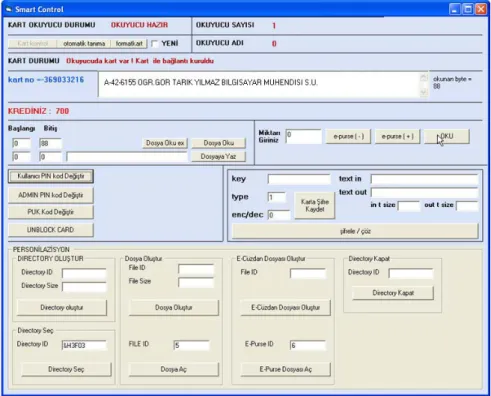This screenshot has width=491, height=396.
Task: Click the text out input field
Action: (x=425, y=192)
